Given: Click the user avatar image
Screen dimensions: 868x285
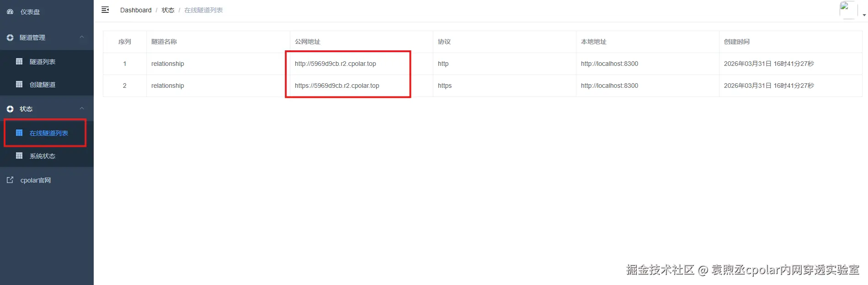Looking at the screenshot, I should coord(848,10).
